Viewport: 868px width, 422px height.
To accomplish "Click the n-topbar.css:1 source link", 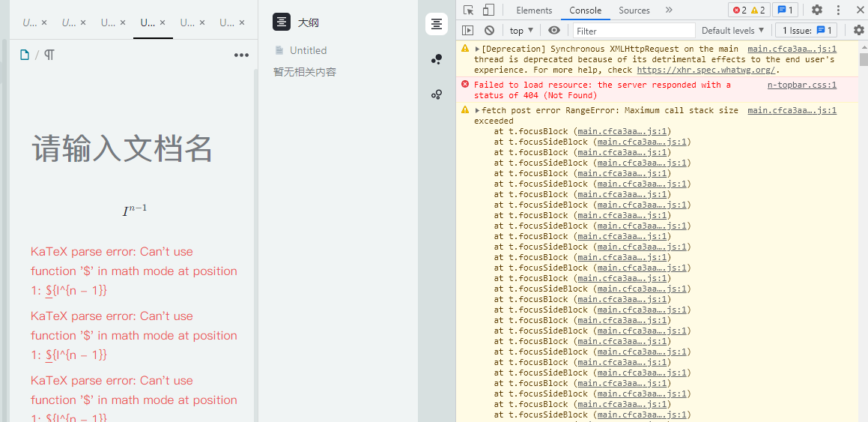I will point(801,85).
